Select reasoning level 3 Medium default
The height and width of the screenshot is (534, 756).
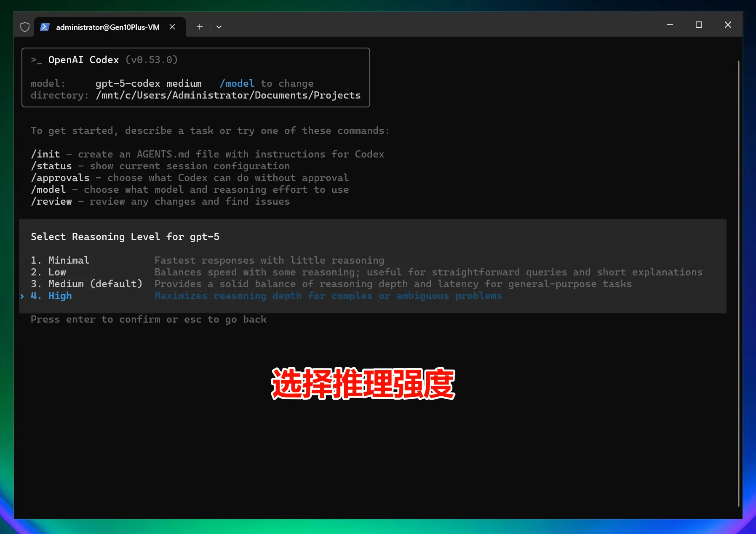point(86,284)
